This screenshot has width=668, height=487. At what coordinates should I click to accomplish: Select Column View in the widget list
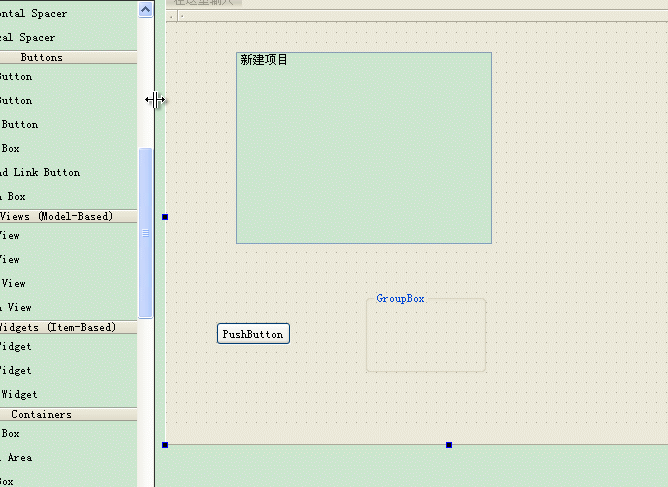coord(15,308)
